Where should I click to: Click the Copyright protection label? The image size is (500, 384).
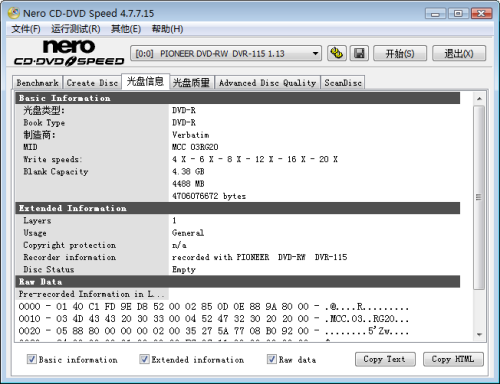point(69,245)
